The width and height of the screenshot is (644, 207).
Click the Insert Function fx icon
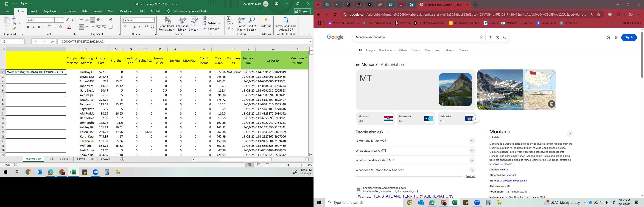[x=52, y=41]
